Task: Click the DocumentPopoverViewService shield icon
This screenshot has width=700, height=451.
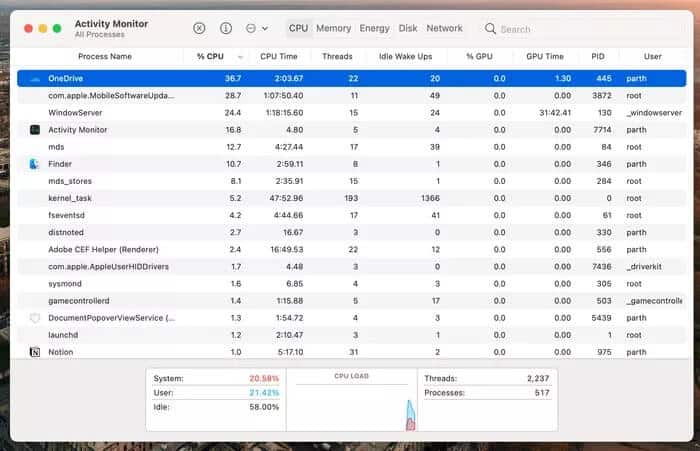Action: [x=35, y=318]
